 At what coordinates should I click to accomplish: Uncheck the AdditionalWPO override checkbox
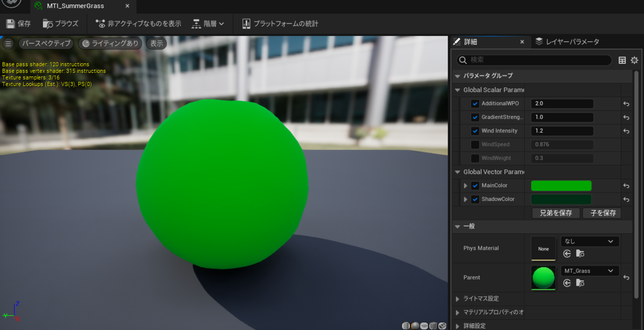pyautogui.click(x=475, y=104)
